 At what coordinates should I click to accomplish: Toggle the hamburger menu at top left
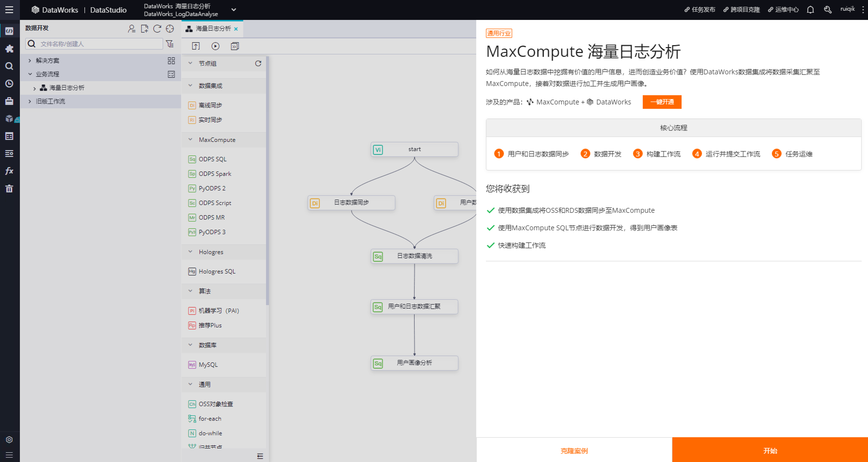pyautogui.click(x=9, y=9)
